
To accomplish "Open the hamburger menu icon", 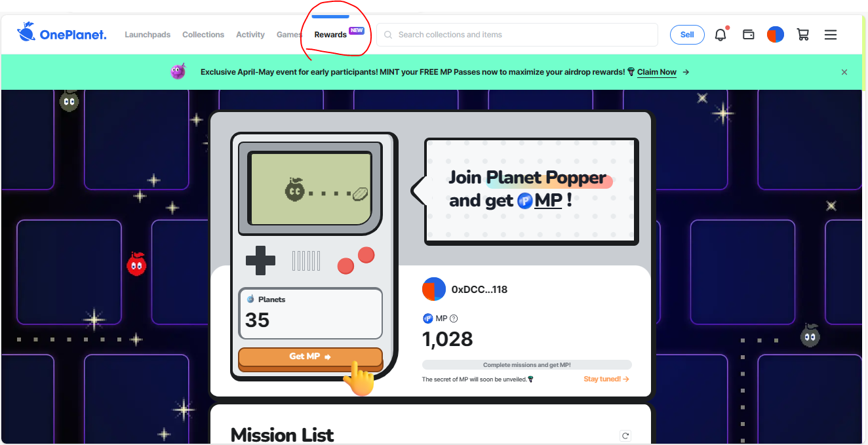I will pyautogui.click(x=831, y=35).
